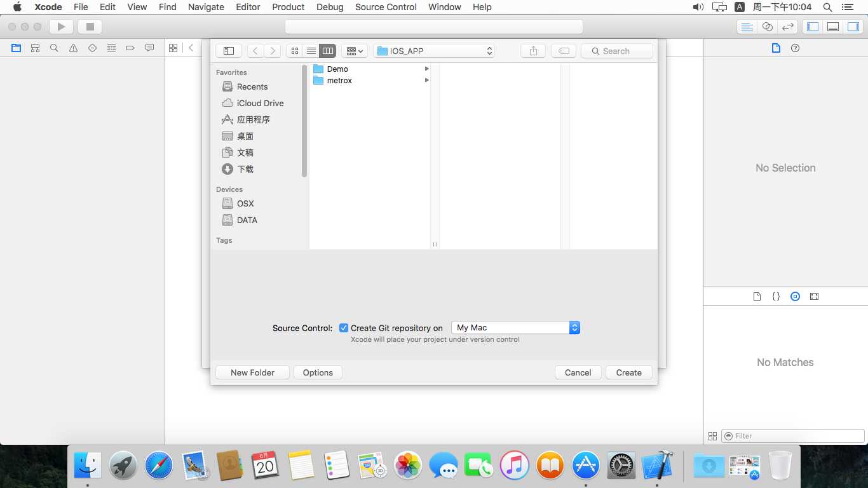This screenshot has width=868, height=488.
Task: Click the Search field in save dialog
Action: tap(618, 51)
